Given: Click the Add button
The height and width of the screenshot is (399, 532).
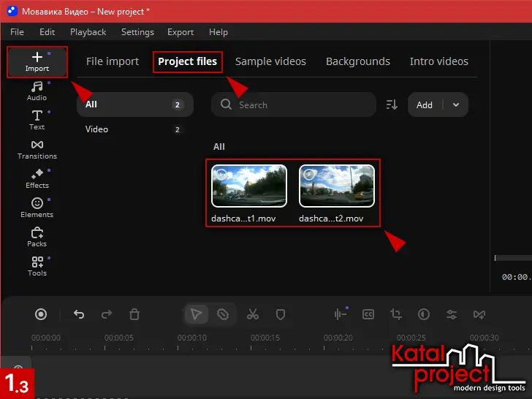Looking at the screenshot, I should tap(425, 104).
